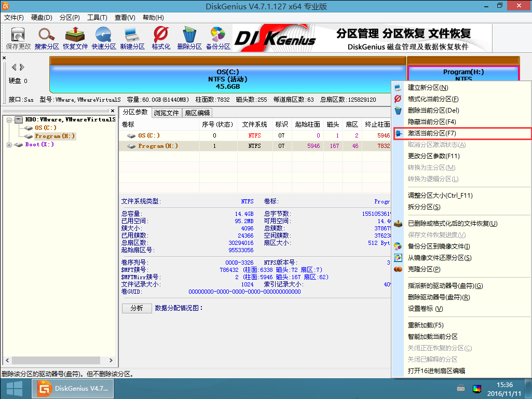The height and width of the screenshot is (399, 532).
Task: Close the disk tree panel with X
Action: [113, 111]
